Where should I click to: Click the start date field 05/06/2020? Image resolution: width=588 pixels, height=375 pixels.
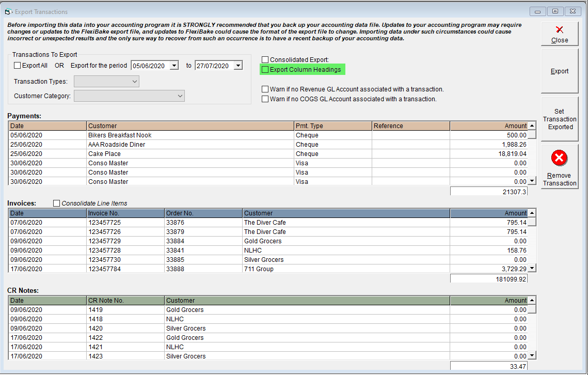pyautogui.click(x=150, y=66)
